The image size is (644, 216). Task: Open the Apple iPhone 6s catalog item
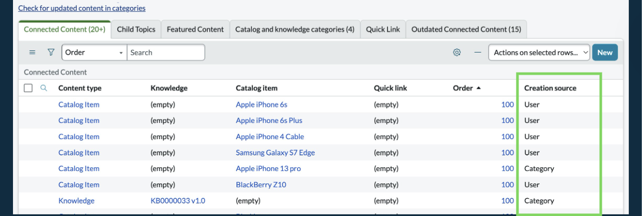(x=261, y=104)
